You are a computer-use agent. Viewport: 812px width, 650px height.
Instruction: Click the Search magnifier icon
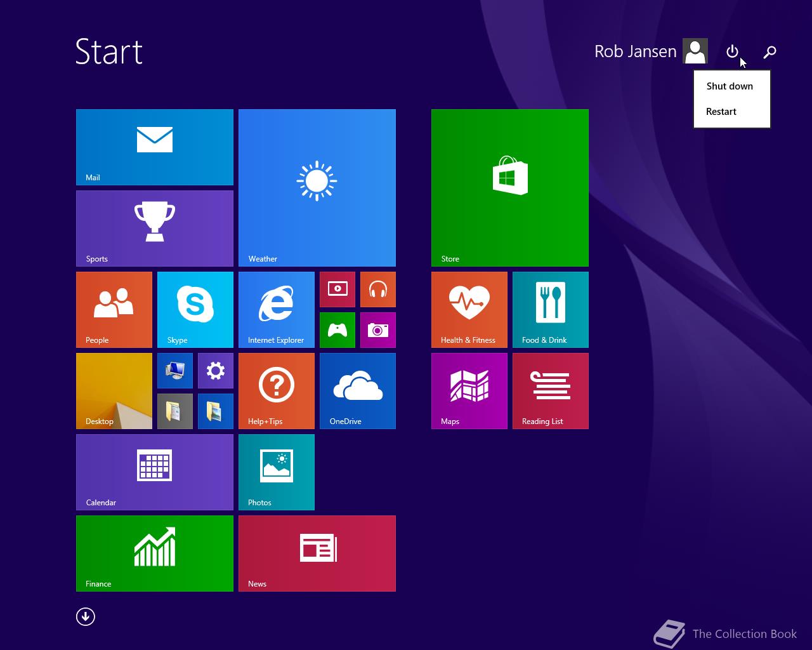coord(769,52)
